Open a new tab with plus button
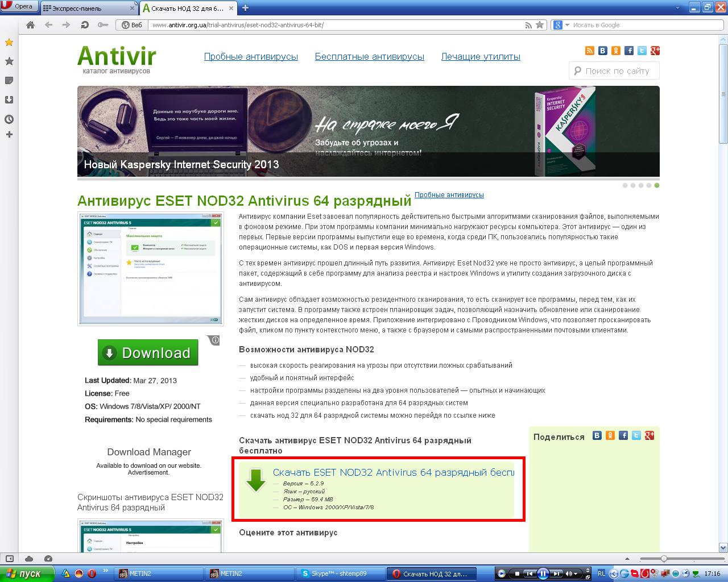Image resolution: width=728 pixels, height=582 pixels. pos(245,8)
